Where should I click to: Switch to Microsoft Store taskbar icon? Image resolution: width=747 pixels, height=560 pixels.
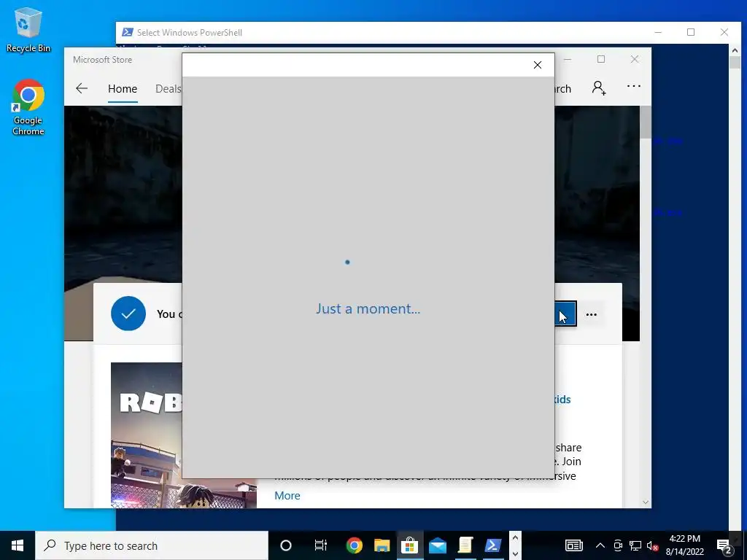click(409, 545)
